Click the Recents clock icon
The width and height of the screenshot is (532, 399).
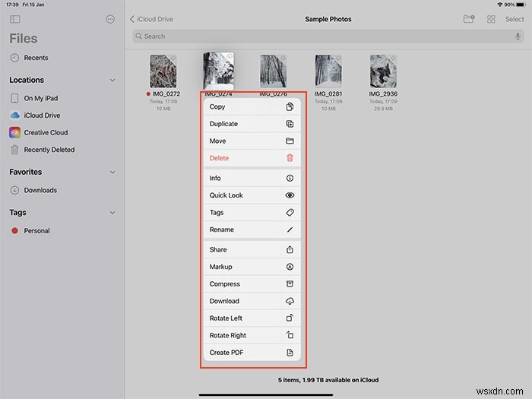pyautogui.click(x=14, y=58)
